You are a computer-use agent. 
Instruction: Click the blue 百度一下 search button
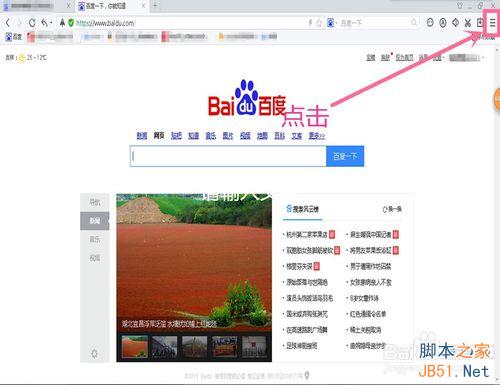[345, 156]
